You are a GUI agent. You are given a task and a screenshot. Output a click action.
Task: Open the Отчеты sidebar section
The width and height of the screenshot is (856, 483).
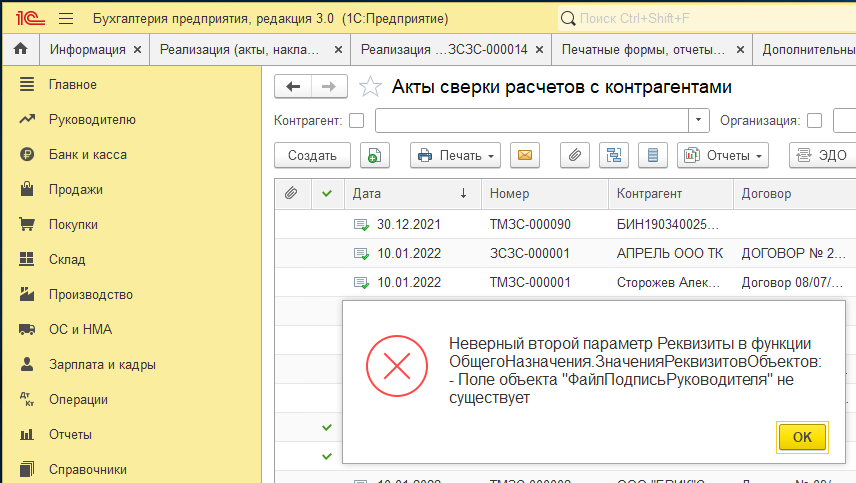70,434
